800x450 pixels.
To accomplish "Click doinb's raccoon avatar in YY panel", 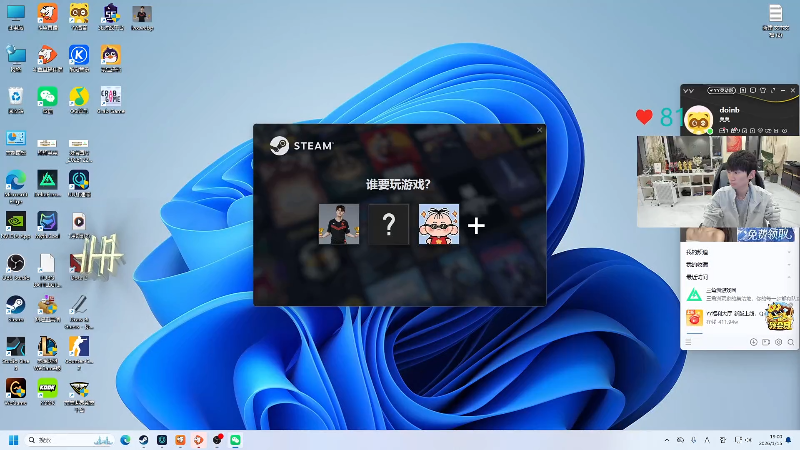I will click(x=698, y=120).
